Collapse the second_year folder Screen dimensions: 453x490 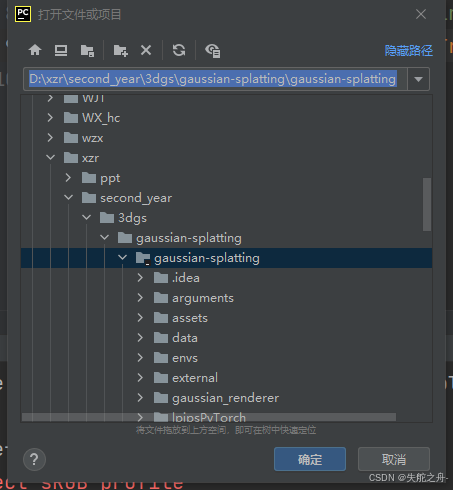68,197
